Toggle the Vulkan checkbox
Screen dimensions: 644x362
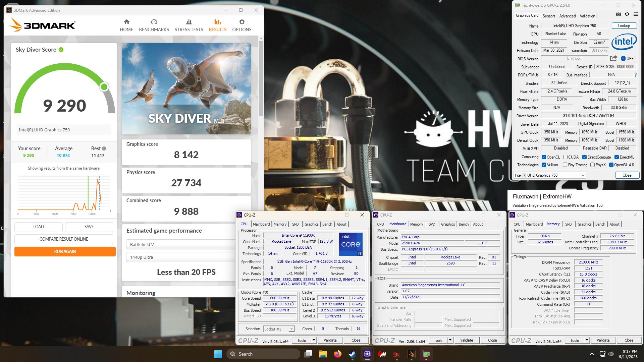(544, 165)
